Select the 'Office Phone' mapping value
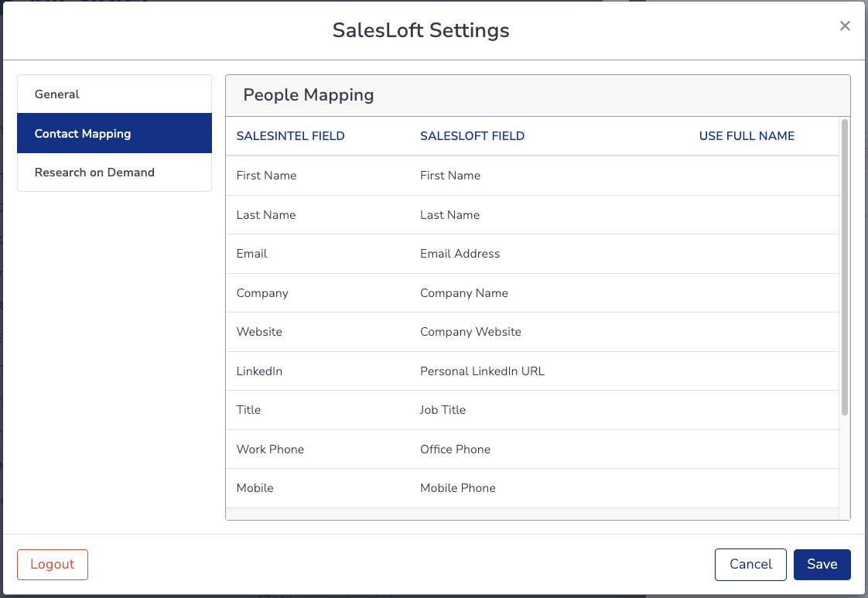Image resolution: width=868 pixels, height=598 pixels. tap(455, 449)
